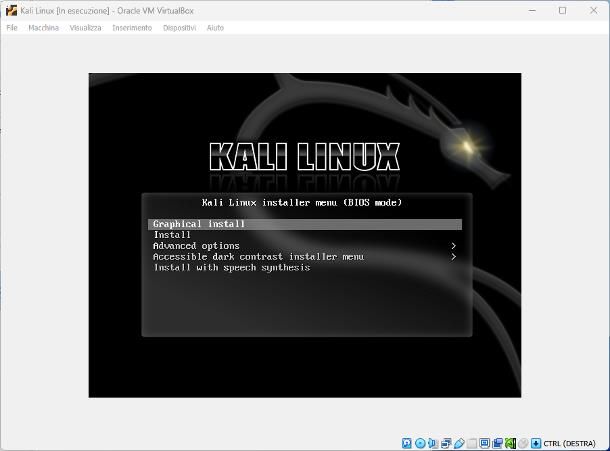Image resolution: width=610 pixels, height=451 pixels.
Task: Expand the Accessible dark contrast submenu arrow
Action: [x=453, y=257]
